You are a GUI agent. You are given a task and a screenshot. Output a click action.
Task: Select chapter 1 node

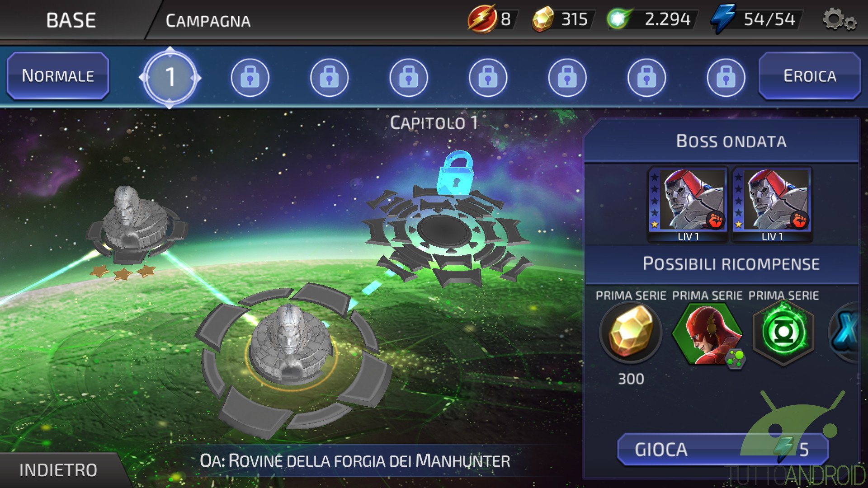pyautogui.click(x=170, y=77)
